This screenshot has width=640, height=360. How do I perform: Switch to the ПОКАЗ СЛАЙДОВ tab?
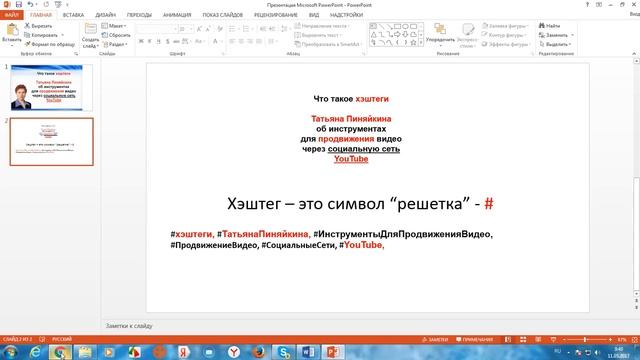tap(223, 15)
